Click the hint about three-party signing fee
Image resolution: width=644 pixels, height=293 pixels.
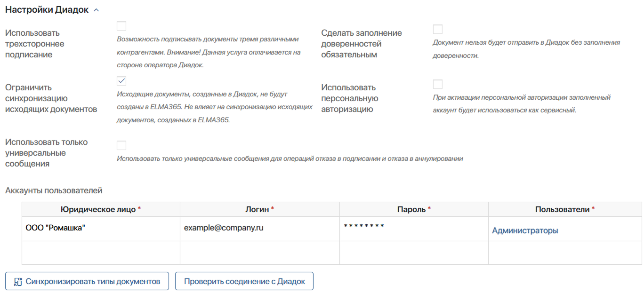pyautogui.click(x=209, y=52)
